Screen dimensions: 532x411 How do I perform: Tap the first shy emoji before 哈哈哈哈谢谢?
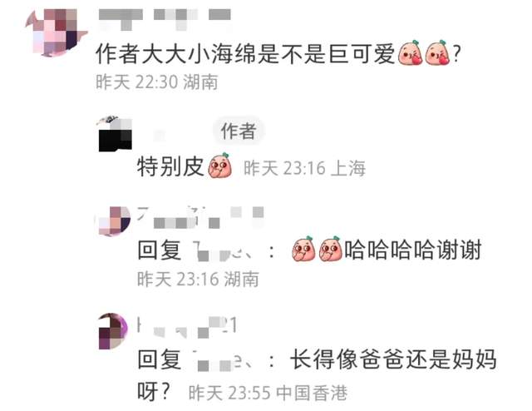[x=303, y=249]
